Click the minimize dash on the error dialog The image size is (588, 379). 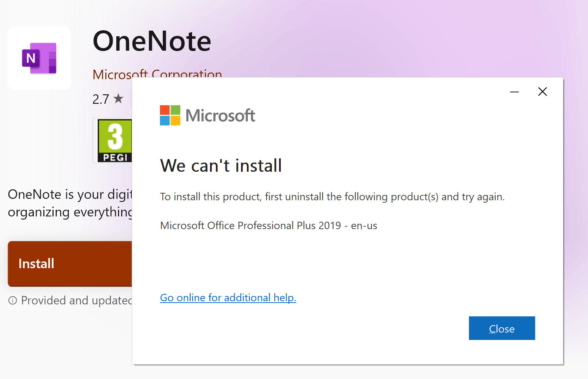[x=514, y=92]
